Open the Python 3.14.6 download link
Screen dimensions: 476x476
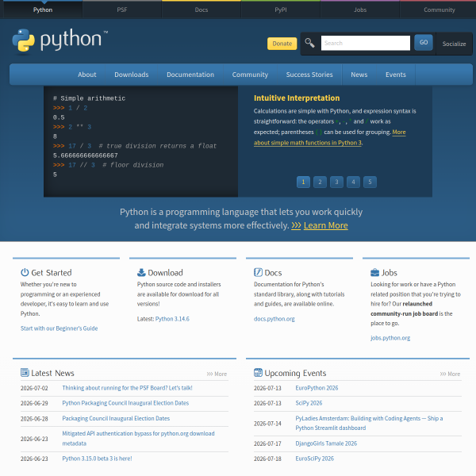pos(172,319)
